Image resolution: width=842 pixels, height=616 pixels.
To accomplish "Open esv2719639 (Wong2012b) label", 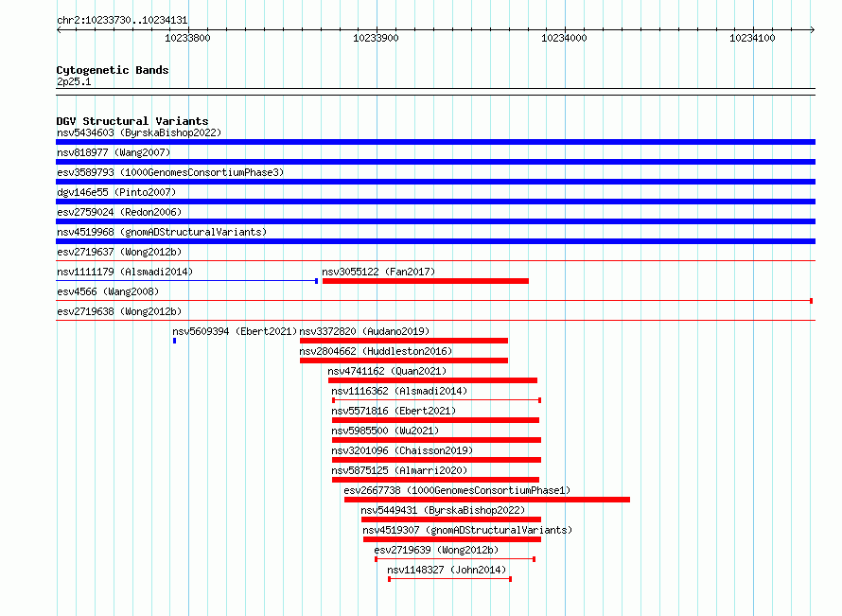I will click(436, 550).
